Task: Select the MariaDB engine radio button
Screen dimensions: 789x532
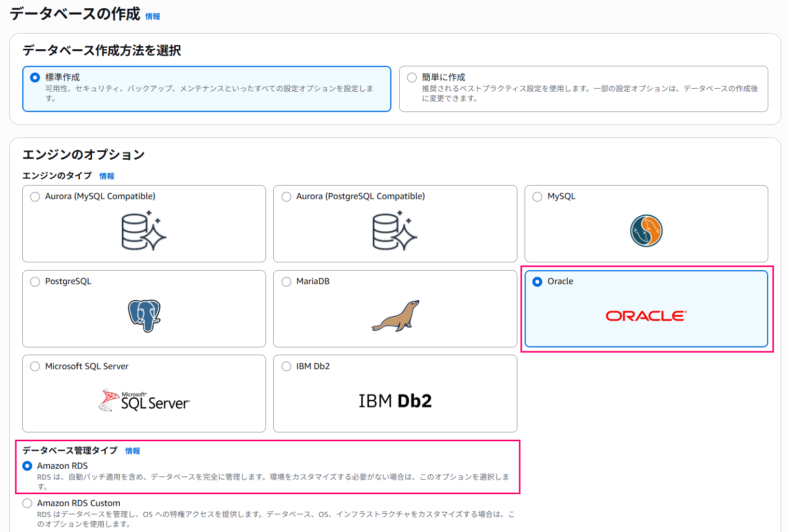Action: point(286,282)
